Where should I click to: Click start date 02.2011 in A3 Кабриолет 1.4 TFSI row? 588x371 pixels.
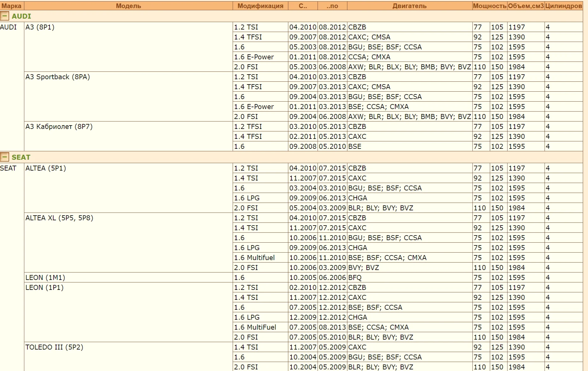[303, 136]
